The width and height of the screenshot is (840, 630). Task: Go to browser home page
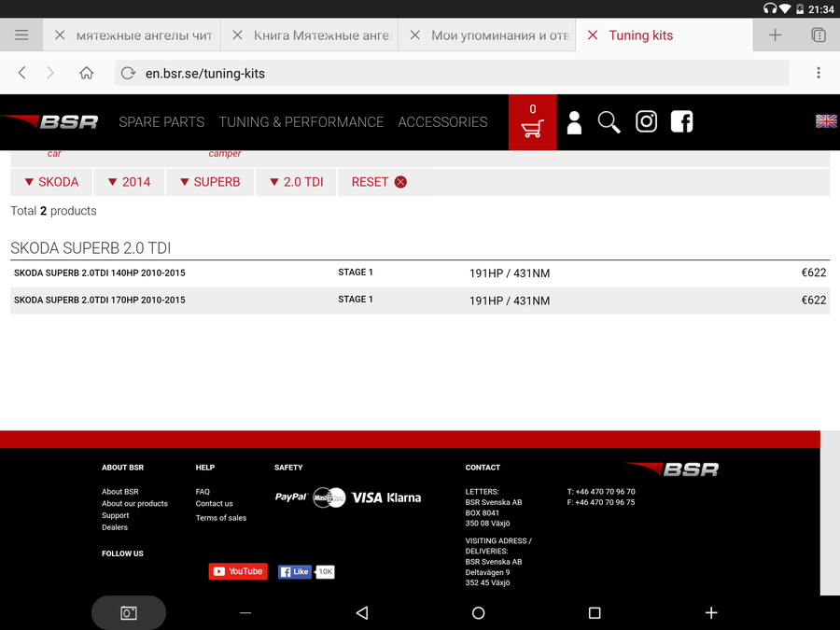(x=86, y=73)
